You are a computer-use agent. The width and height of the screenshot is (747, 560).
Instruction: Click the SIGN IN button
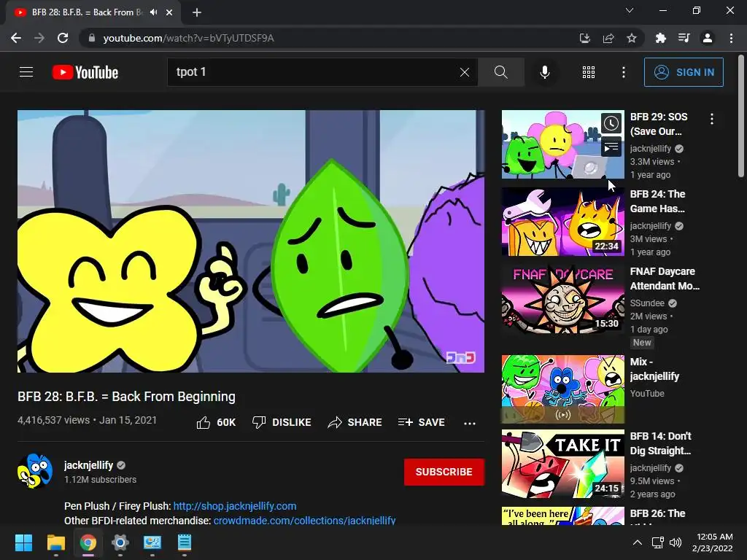[684, 72]
